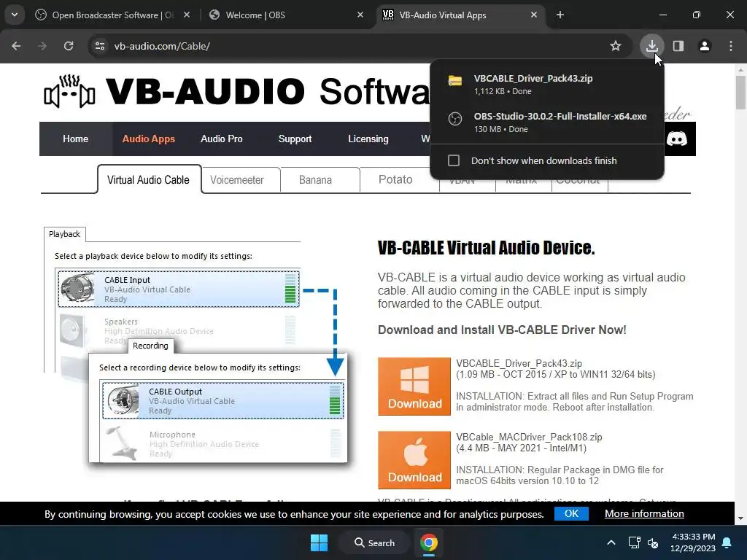
Task: Open OBS-Studio-30.0.2-Full-Installer-x64.exe download entry
Action: [x=547, y=122]
